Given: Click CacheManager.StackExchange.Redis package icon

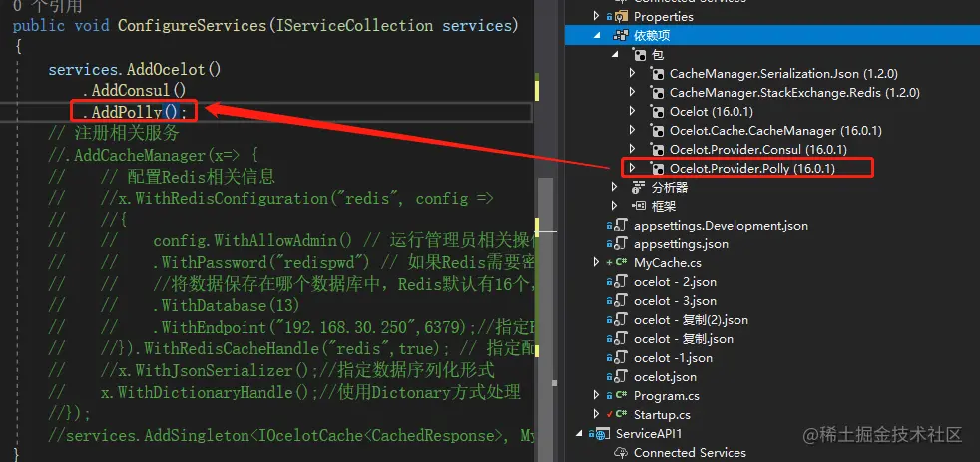Looking at the screenshot, I should pyautogui.click(x=657, y=93).
